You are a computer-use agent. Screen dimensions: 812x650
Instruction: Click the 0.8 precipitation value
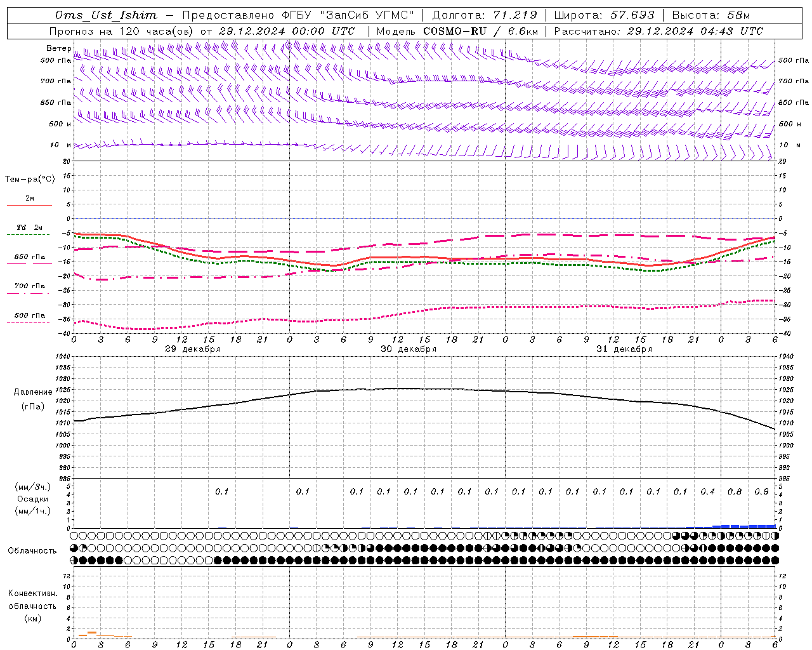(x=735, y=492)
